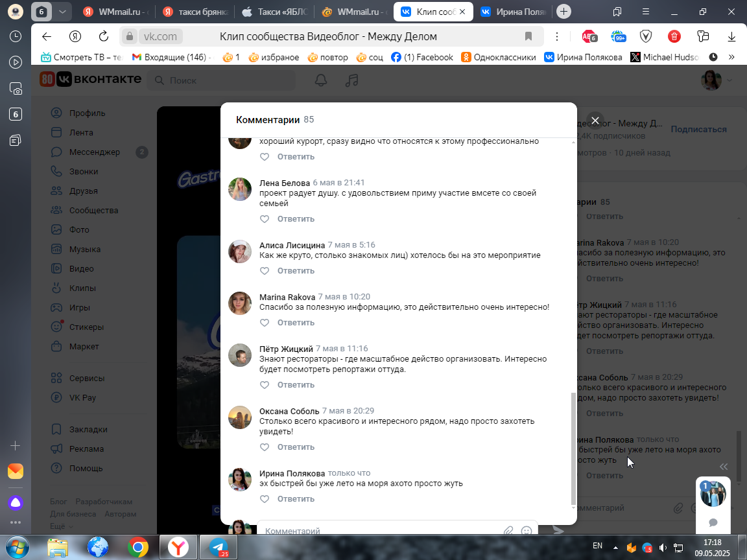747x560 pixels.
Task: Like Marina Rakova's comment heart
Action: coord(265,323)
